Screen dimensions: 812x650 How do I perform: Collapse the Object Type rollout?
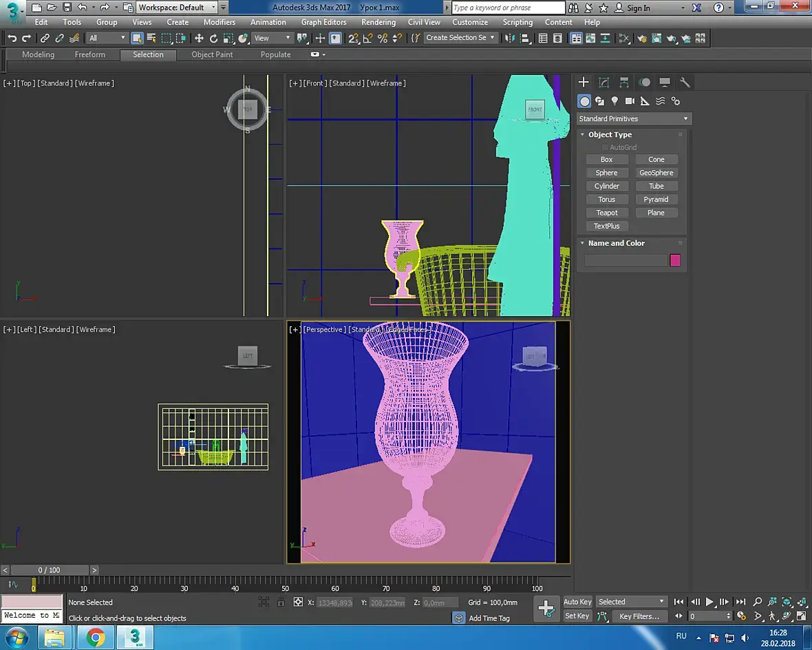point(610,135)
